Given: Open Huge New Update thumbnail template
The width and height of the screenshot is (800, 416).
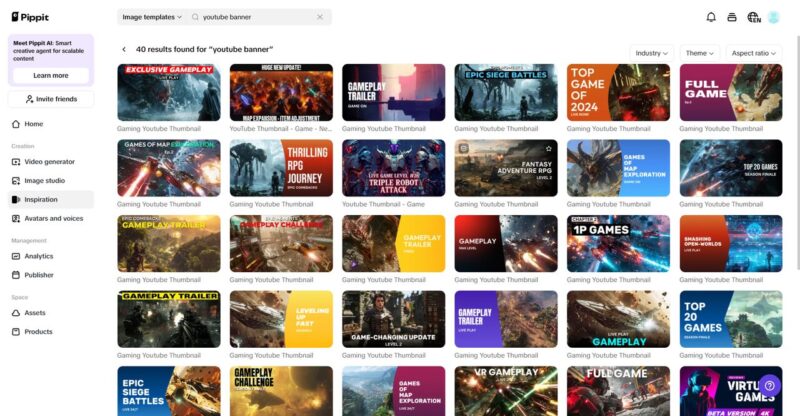Looking at the screenshot, I should pyautogui.click(x=281, y=92).
